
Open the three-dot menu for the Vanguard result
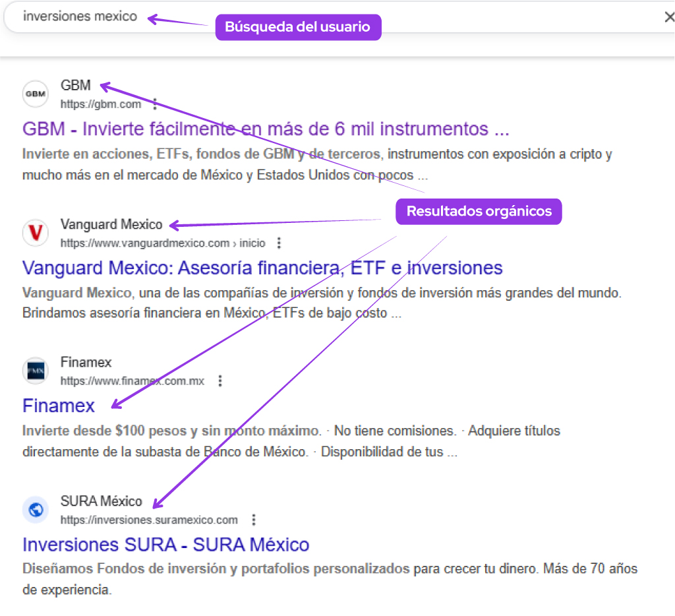[x=279, y=243]
